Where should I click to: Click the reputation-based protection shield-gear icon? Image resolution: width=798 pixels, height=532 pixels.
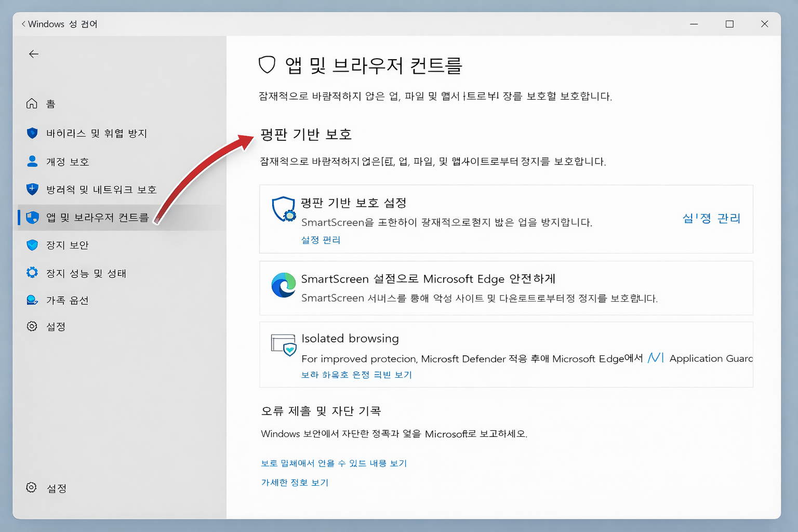[284, 209]
